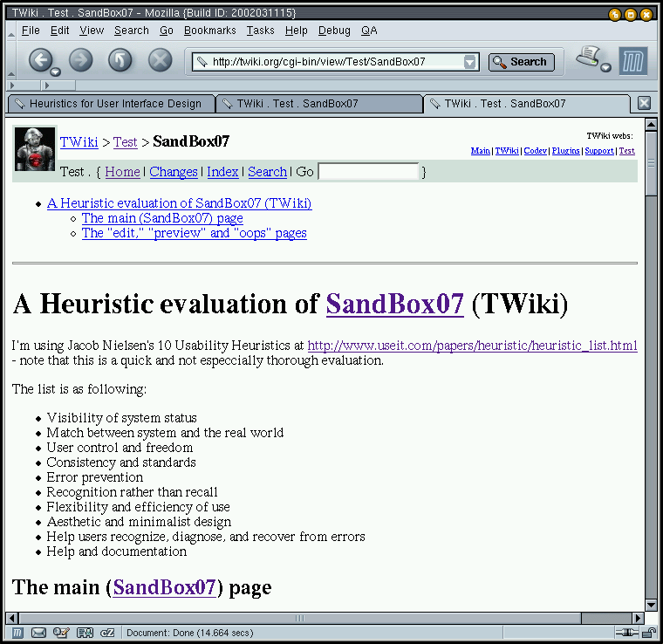The image size is (663, 644).
Task: Open the Debug menu
Action: point(334,31)
